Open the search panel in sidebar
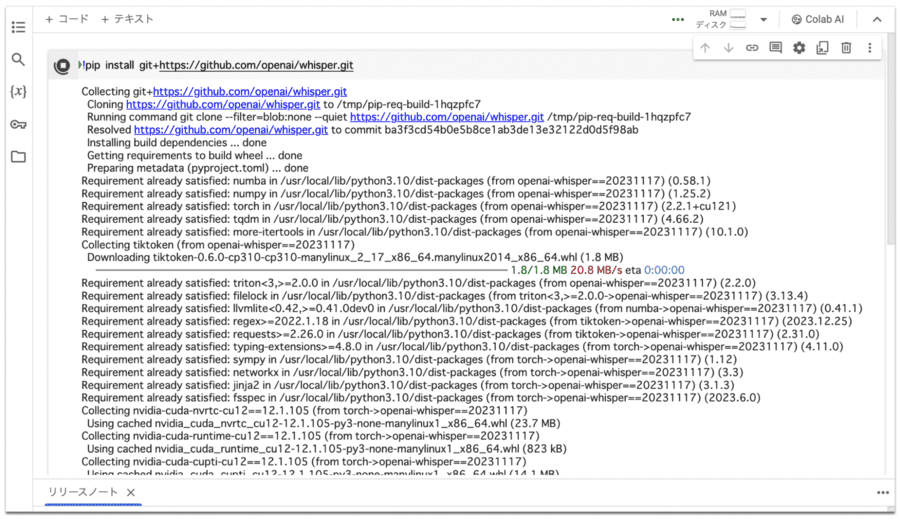The height and width of the screenshot is (519, 900). point(18,59)
